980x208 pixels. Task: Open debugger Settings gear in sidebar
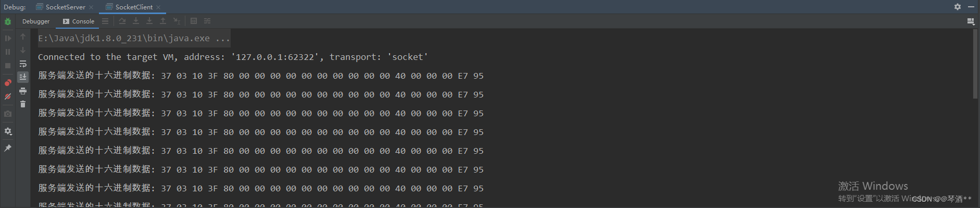[x=8, y=131]
